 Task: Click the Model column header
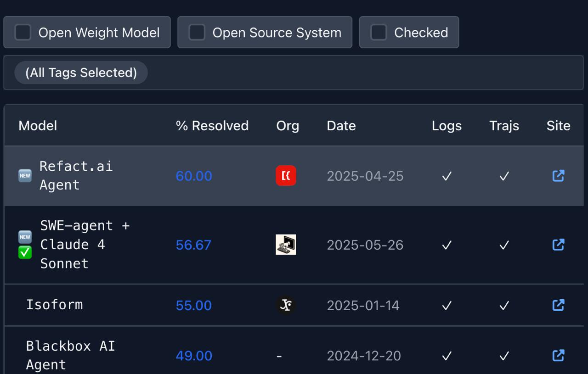pyautogui.click(x=38, y=126)
